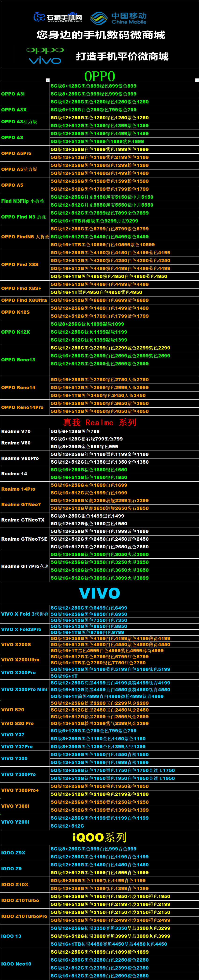
Task: Select the OPPO Find X8Ultra cell
Action: click(25, 300)
